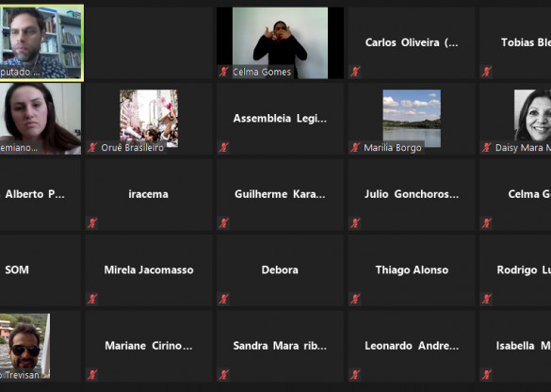Select the Julio Gonchoros participant tile
The image size is (551, 392).
click(x=412, y=194)
